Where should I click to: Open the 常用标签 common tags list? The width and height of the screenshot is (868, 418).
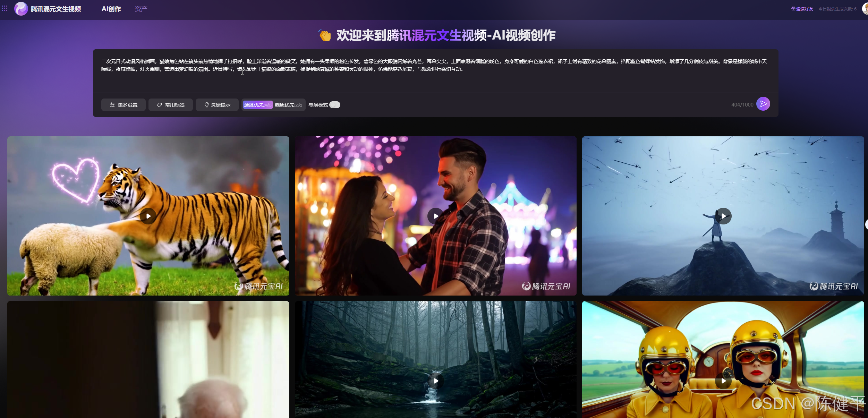pos(171,105)
